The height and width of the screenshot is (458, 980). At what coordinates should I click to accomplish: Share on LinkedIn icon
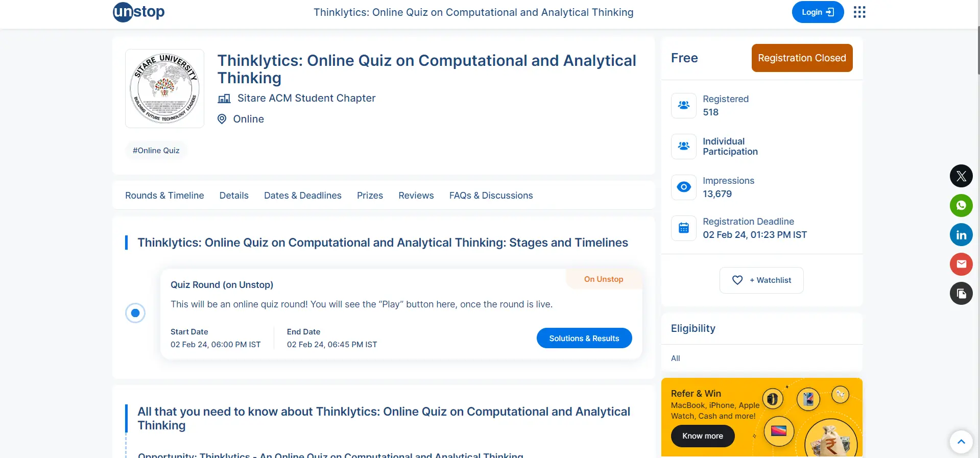961,235
